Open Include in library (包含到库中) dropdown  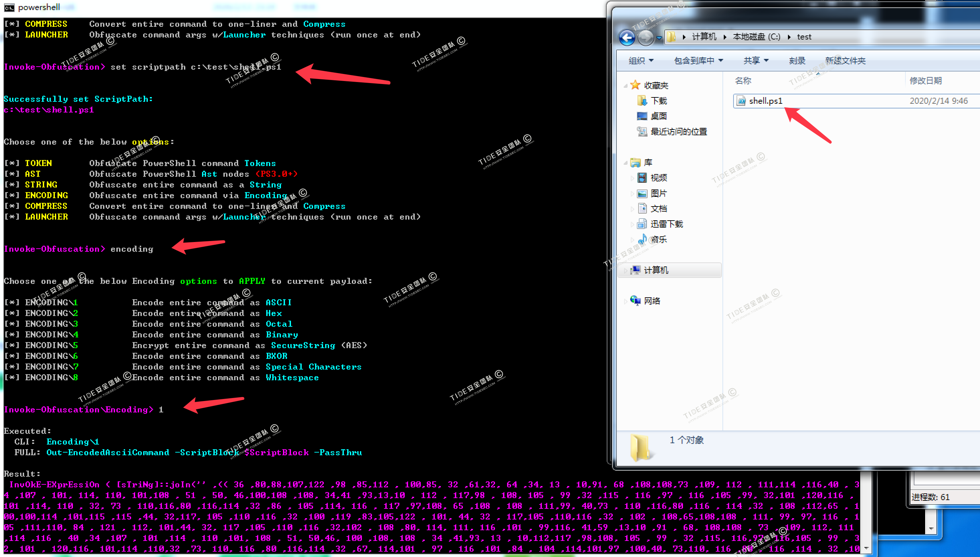(698, 61)
